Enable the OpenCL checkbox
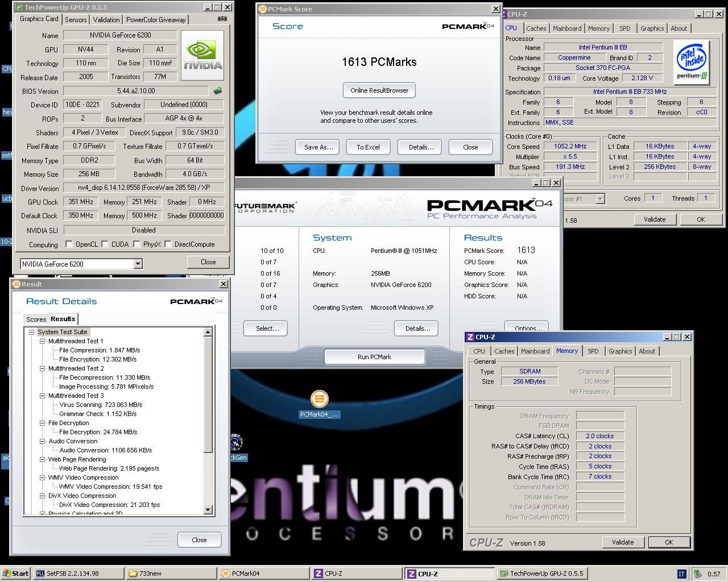This screenshot has width=728, height=582. pyautogui.click(x=69, y=244)
